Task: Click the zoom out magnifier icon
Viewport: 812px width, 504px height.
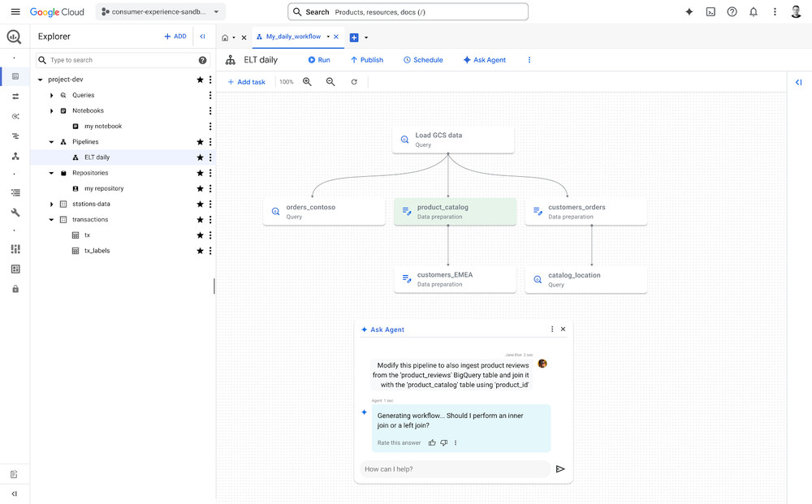Action: point(330,82)
